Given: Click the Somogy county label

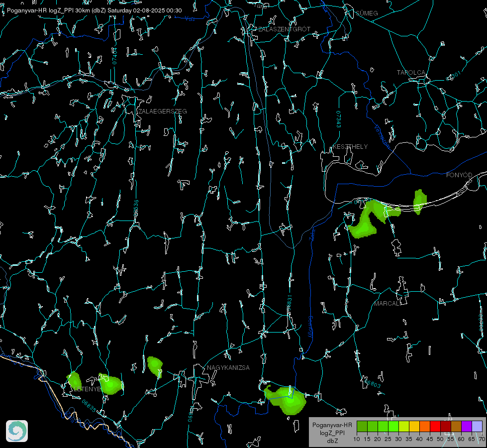Looking at the screenshot, I should pos(310,327).
